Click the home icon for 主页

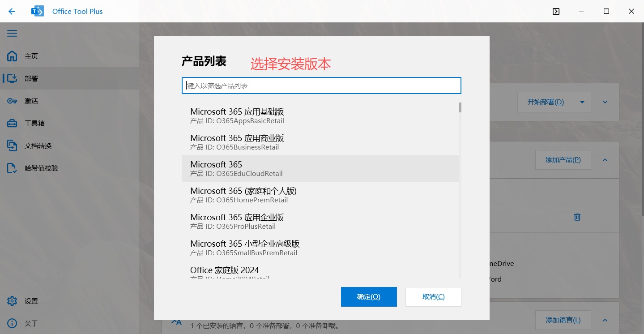coord(12,56)
